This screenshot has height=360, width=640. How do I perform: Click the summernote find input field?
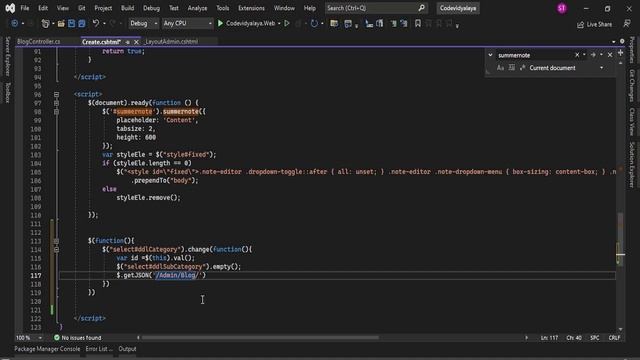coord(534,55)
